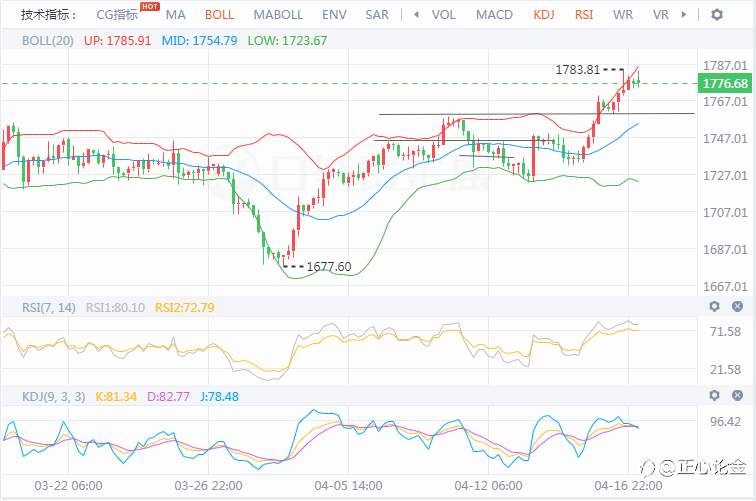This screenshot has width=756, height=501.
Task: Click the 1667.01 price axis label
Action: tap(725, 287)
